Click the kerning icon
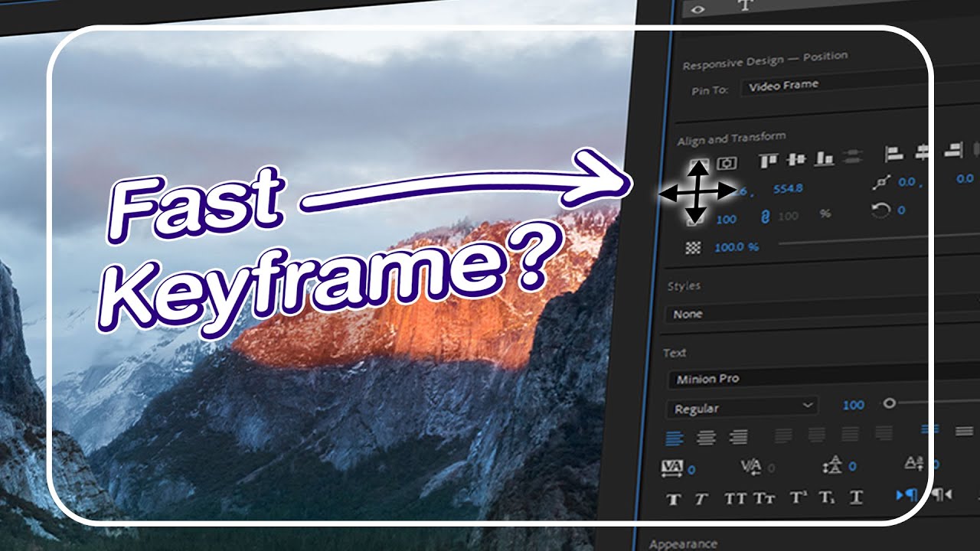This screenshot has height=551, width=980. 751,467
